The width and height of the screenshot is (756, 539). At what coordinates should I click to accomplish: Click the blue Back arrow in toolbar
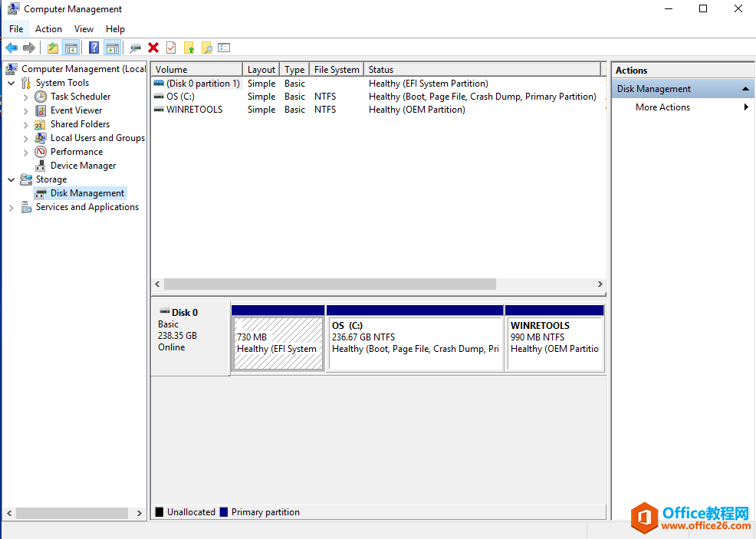coord(12,48)
